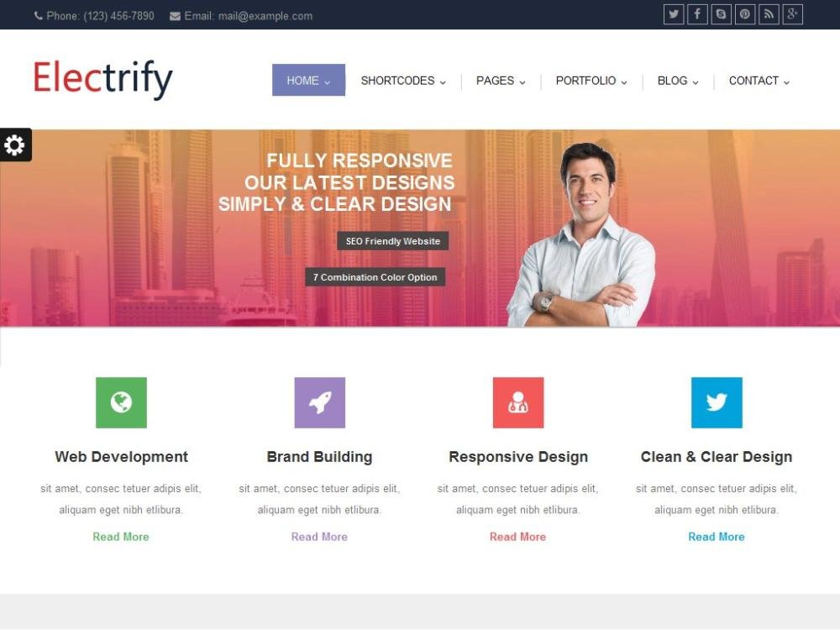Expand the Shortcodes dropdown menu

coord(403,81)
